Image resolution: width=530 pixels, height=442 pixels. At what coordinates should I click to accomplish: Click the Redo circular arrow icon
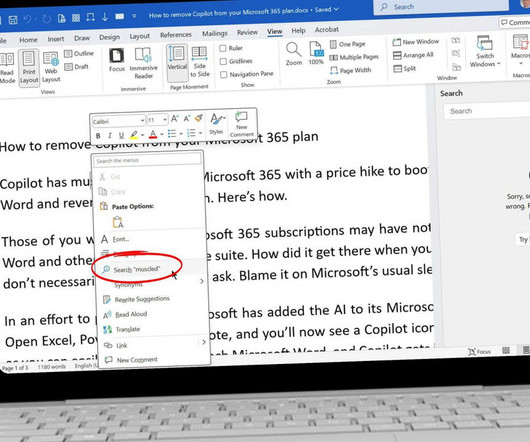[46, 19]
